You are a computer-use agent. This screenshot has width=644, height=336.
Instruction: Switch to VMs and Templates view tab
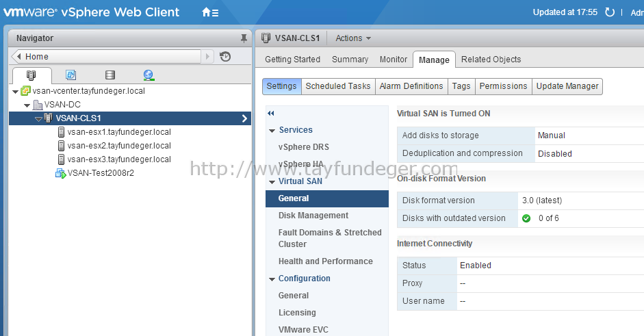pyautogui.click(x=70, y=75)
